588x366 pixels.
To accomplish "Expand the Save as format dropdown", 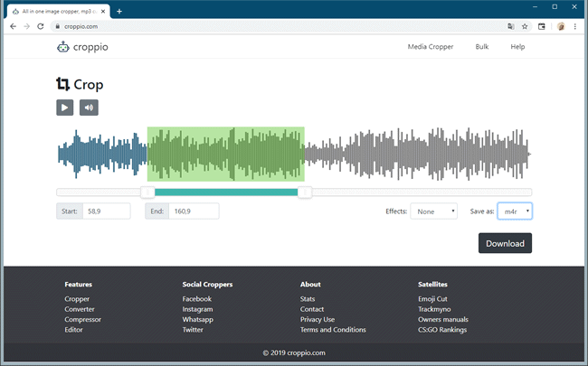I will 514,211.
